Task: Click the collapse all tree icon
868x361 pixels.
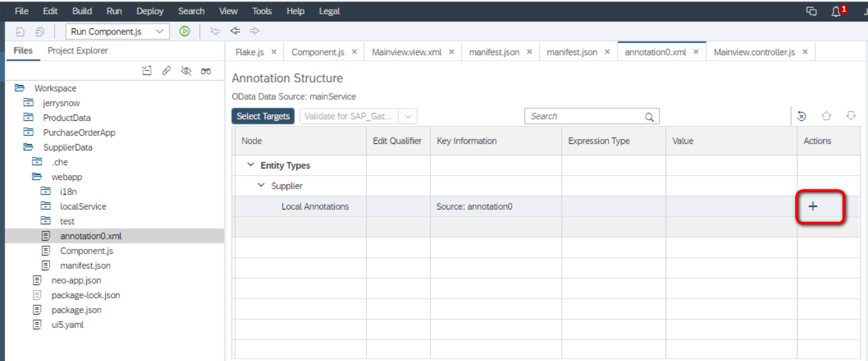Action: pyautogui.click(x=147, y=71)
